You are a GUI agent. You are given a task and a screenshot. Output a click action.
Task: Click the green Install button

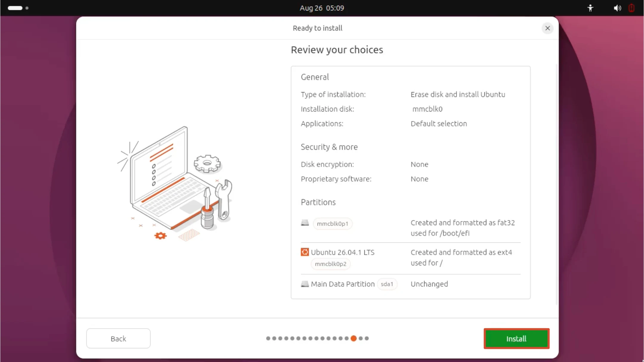(x=516, y=338)
